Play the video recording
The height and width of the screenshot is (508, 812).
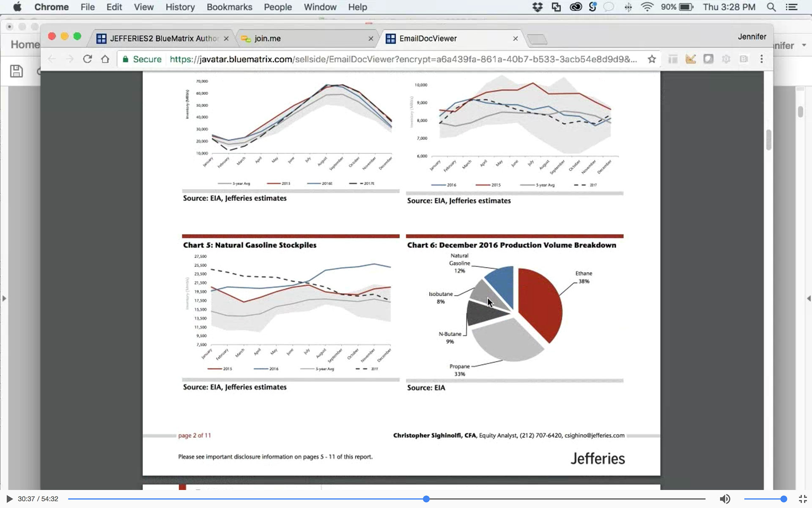coord(9,499)
